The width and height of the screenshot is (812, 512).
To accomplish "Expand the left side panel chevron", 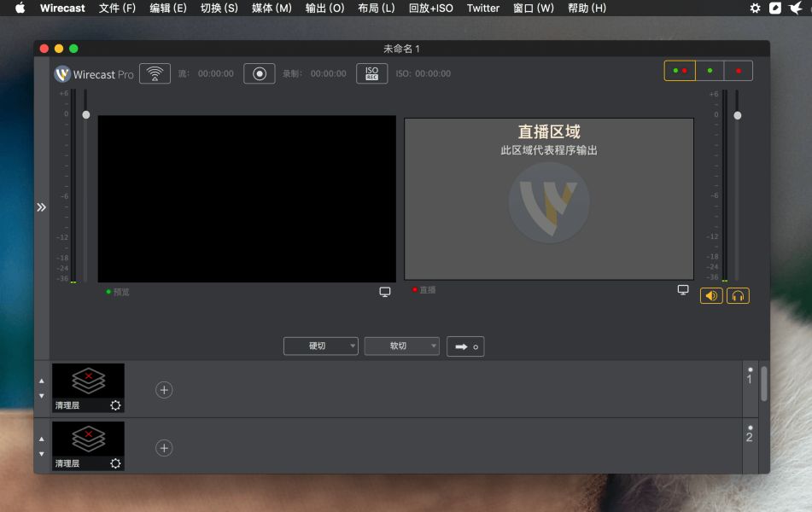I will click(x=41, y=207).
